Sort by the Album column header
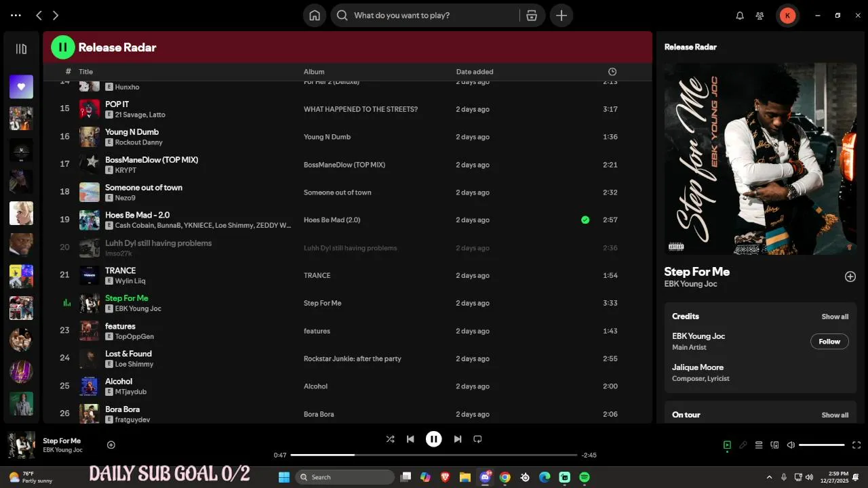 [x=314, y=72]
